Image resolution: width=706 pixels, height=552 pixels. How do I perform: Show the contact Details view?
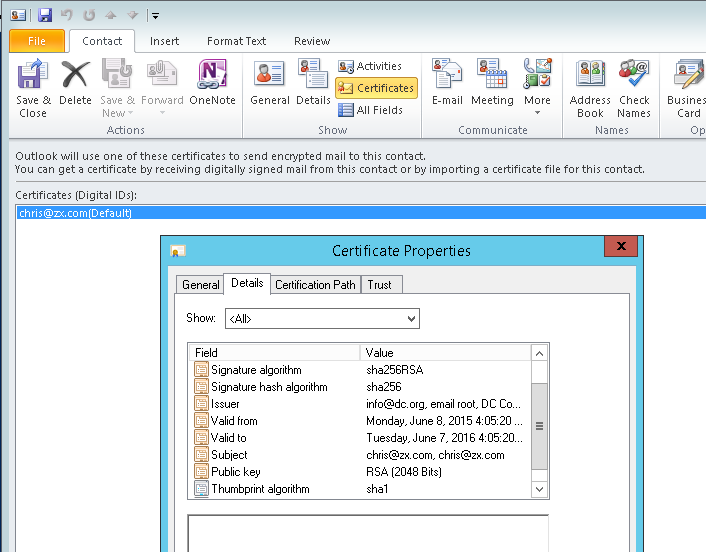coord(313,87)
